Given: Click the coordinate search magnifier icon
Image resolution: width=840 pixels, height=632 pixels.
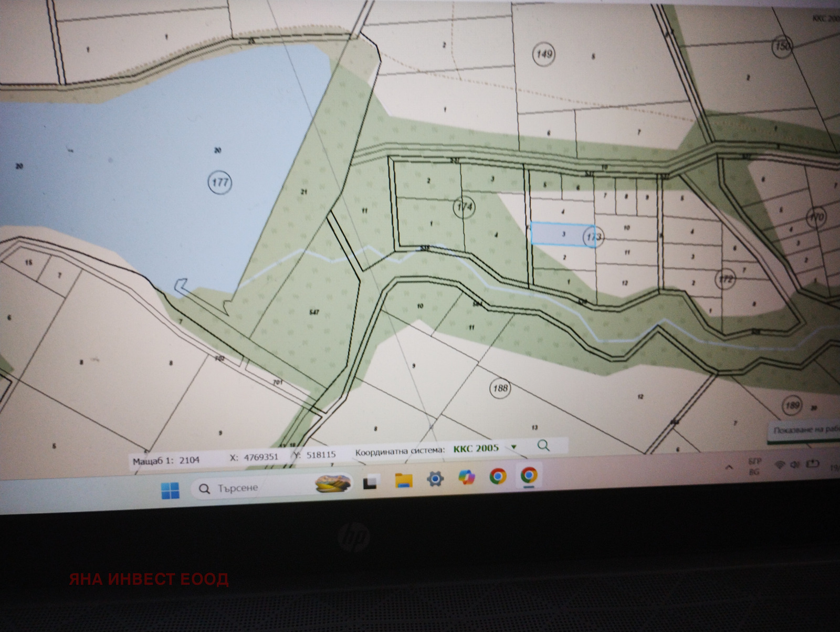Looking at the screenshot, I should click(x=543, y=446).
